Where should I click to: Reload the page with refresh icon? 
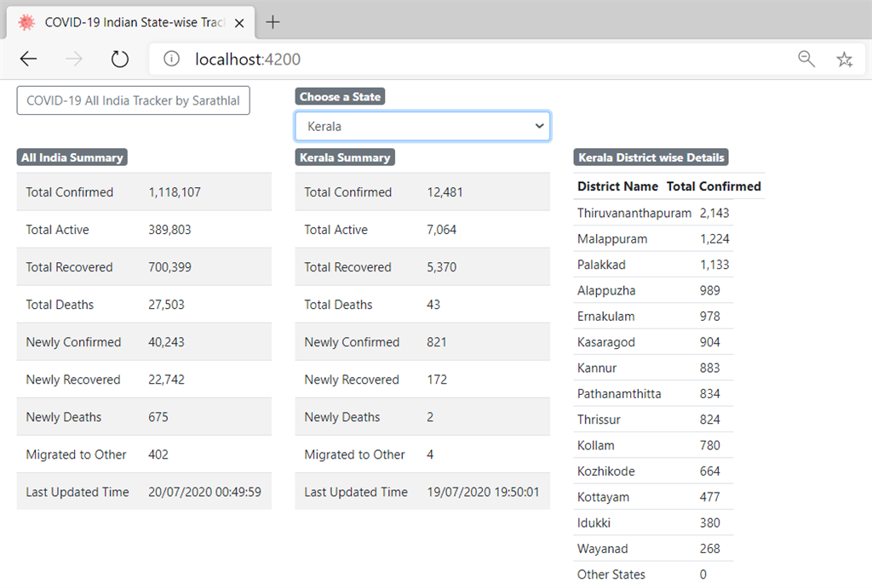[x=120, y=59]
